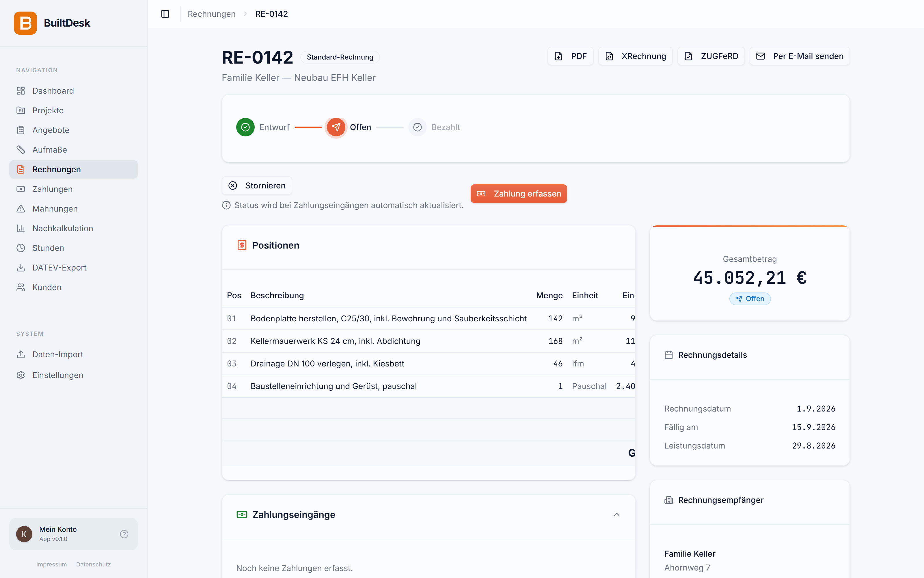Click the Zahlungen banknote icon
924x578 pixels.
coord(21,189)
